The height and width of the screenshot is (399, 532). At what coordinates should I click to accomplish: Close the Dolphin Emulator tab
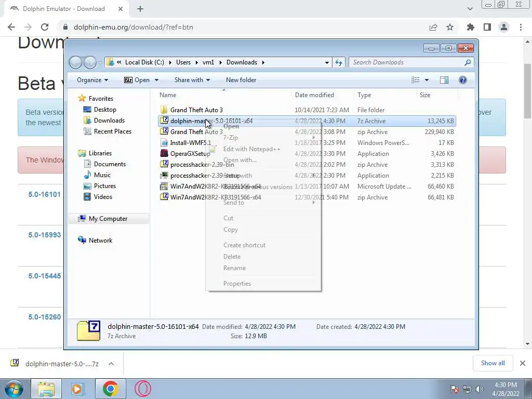click(121, 9)
